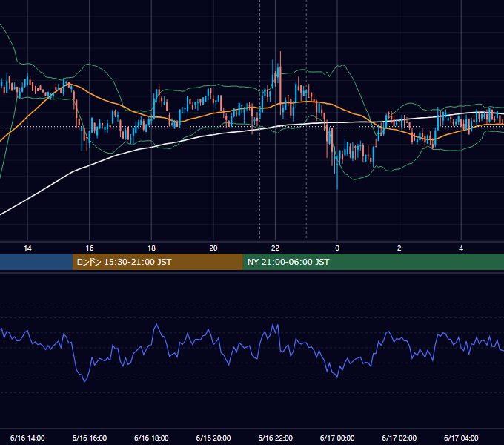Click the London 15:30-21:00 JST session bar
The width and height of the screenshot is (504, 445).
tap(157, 262)
